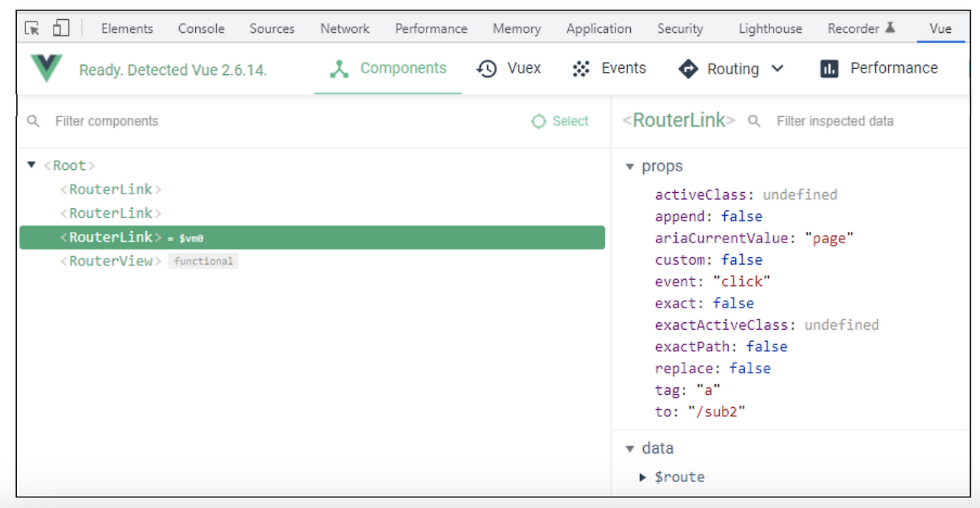This screenshot has width=980, height=508.
Task: Click the Recorder flask icon
Action: (x=890, y=28)
